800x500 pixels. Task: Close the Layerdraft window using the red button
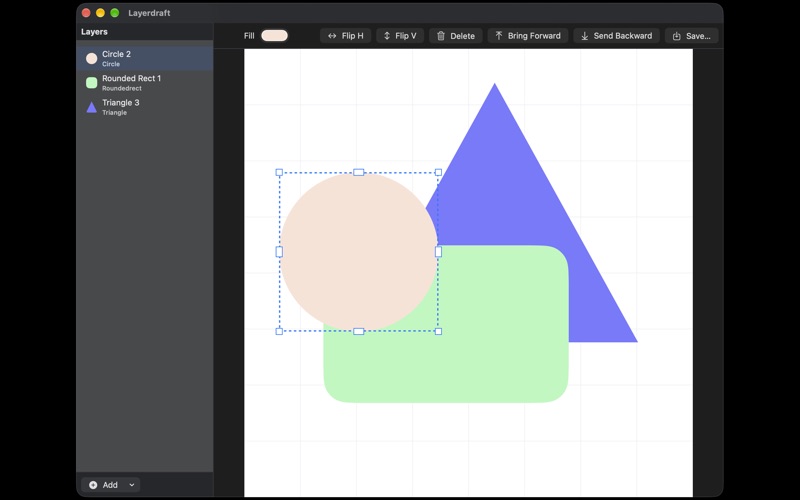86,13
